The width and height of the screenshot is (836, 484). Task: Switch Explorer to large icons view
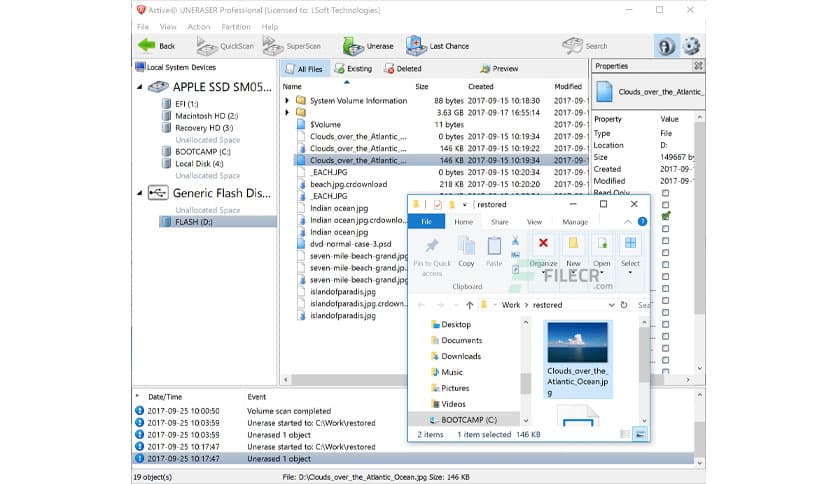tap(640, 434)
